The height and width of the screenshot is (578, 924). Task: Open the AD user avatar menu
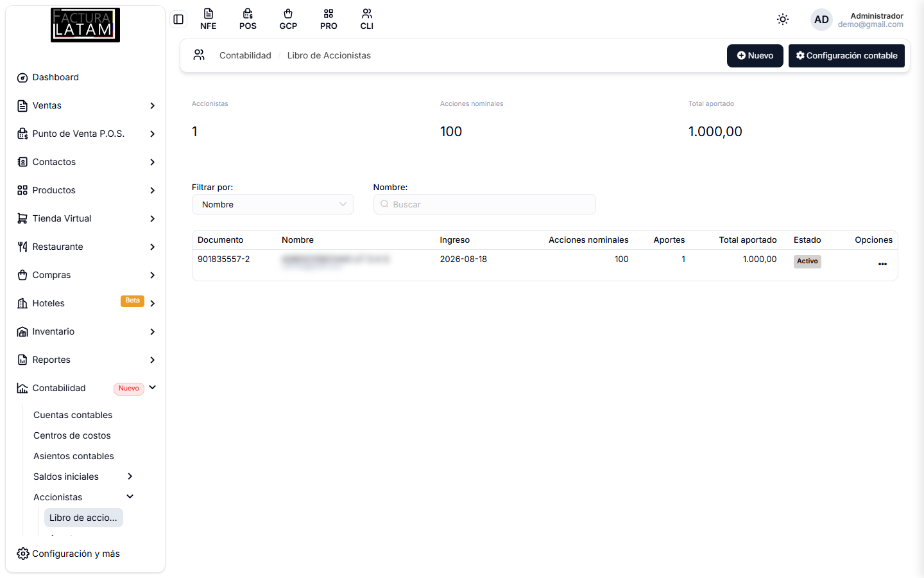(x=821, y=19)
